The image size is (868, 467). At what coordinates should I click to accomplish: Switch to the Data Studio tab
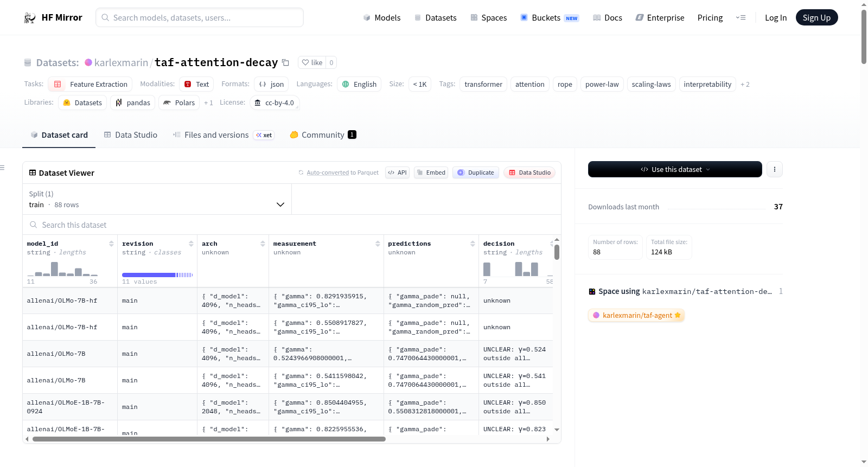(131, 135)
